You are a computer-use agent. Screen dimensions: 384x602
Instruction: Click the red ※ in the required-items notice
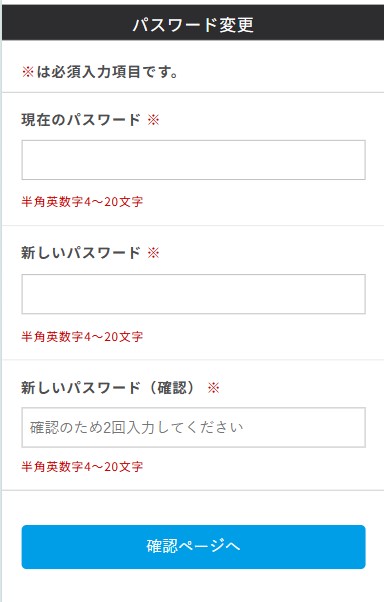pyautogui.click(x=28, y=72)
